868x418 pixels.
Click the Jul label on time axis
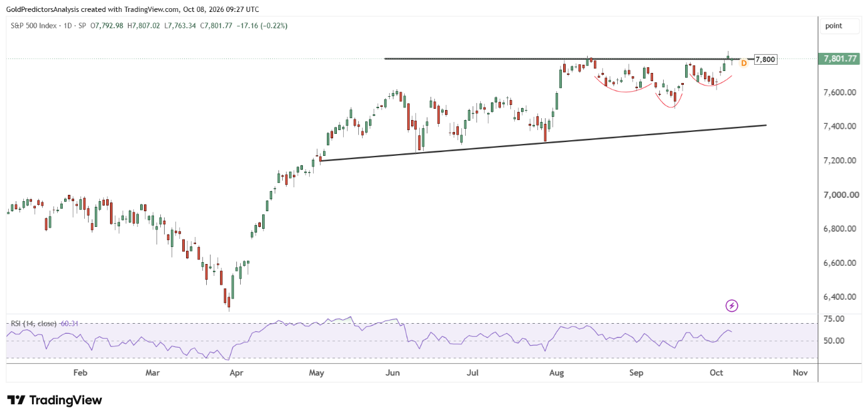pyautogui.click(x=473, y=373)
